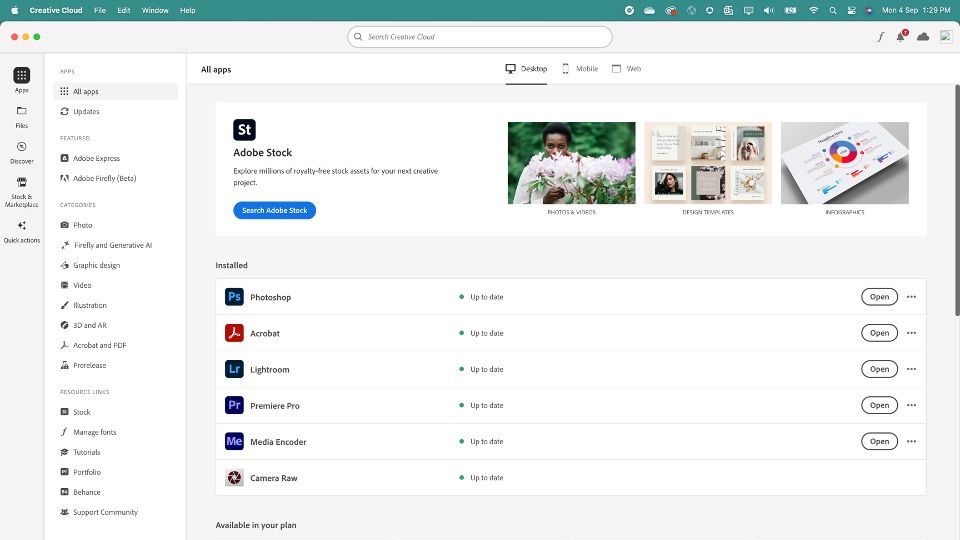
Task: Open Photoshop with its Open button
Action: (879, 297)
